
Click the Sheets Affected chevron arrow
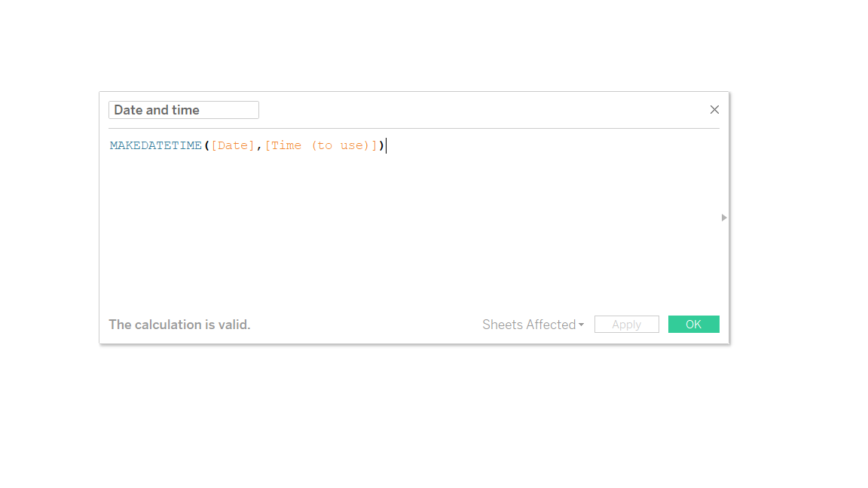[x=582, y=325]
